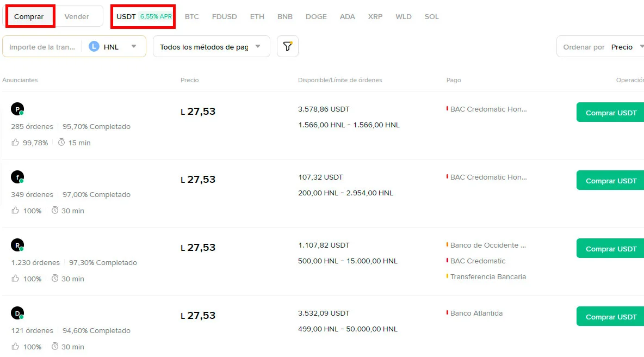
Task: Click limit 500,00 HNL - 15.000,00 HNL
Action: coord(348,261)
